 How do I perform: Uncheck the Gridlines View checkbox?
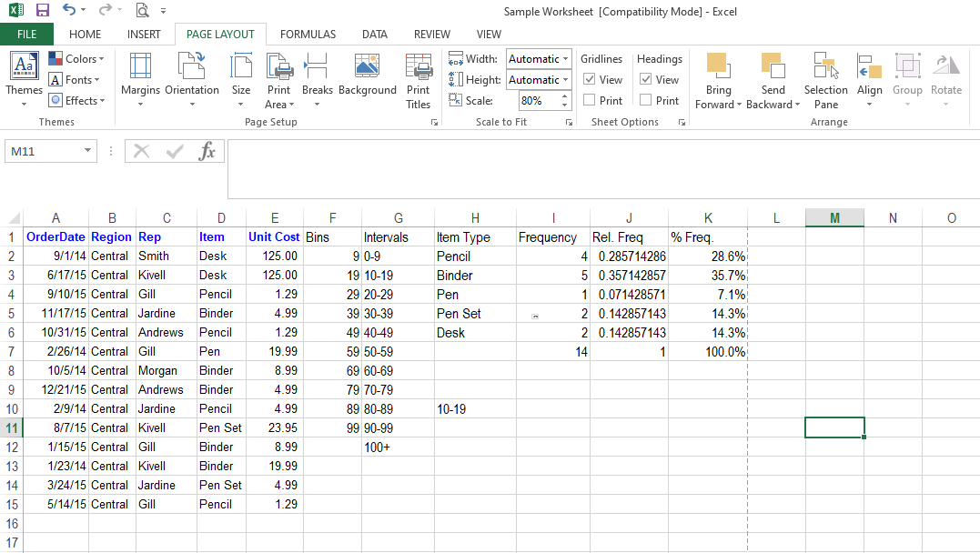(590, 80)
